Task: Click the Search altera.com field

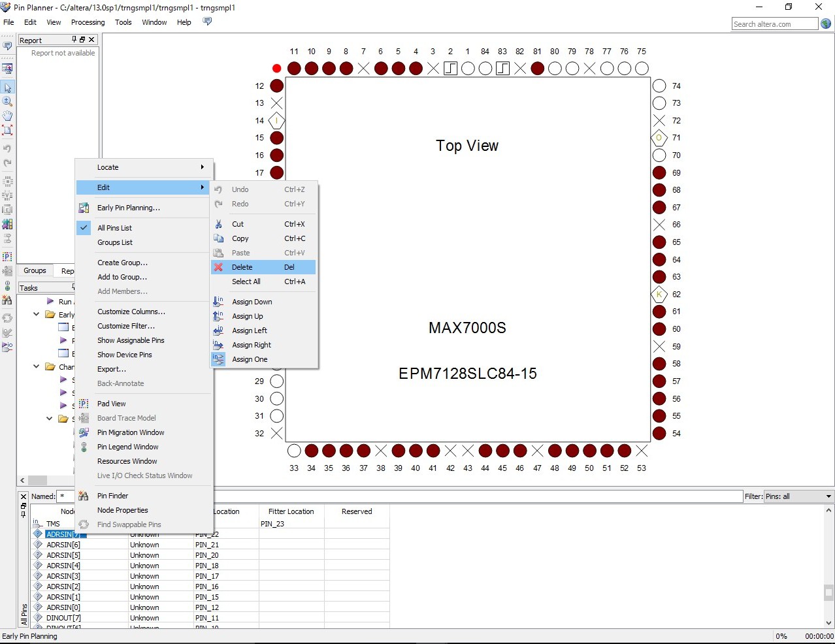Action: pyautogui.click(x=775, y=24)
